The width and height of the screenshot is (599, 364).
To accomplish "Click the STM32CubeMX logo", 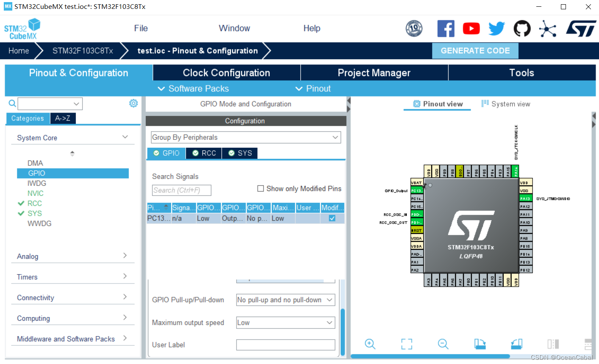I will click(x=22, y=29).
